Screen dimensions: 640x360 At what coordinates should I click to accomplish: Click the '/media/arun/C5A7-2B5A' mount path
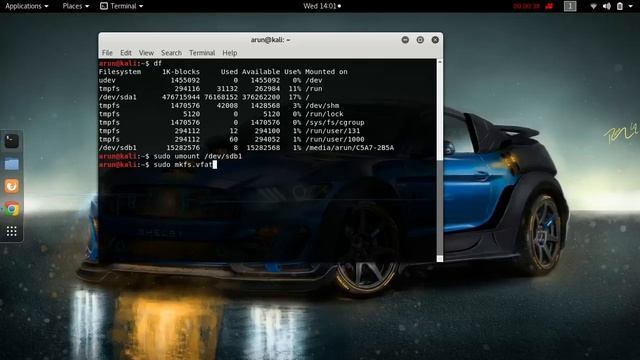tap(350, 148)
